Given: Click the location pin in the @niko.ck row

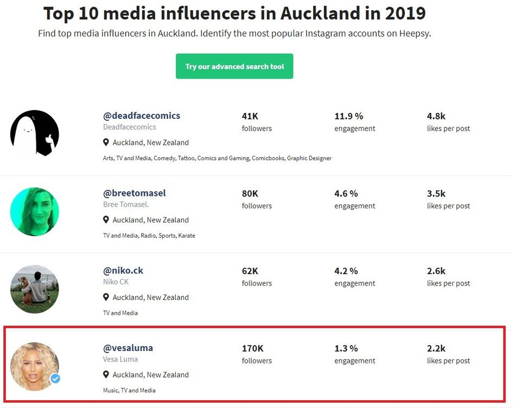Looking at the screenshot, I should coord(106,297).
